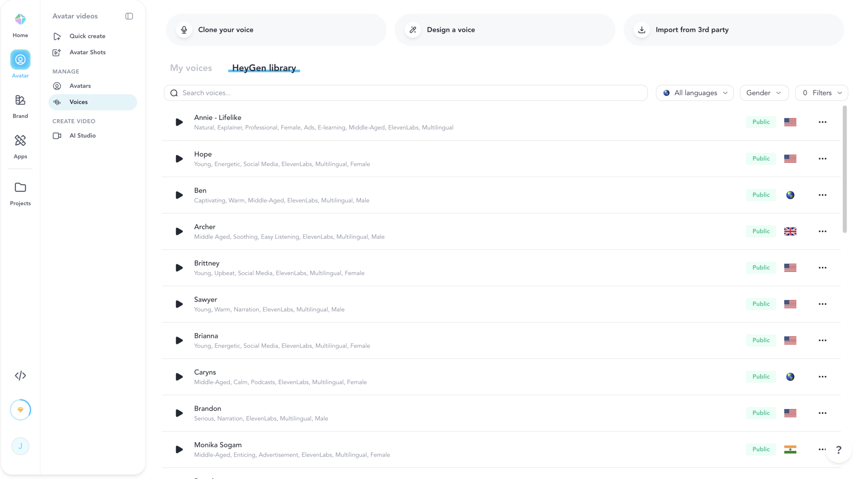Open the HeyGen Home page

coord(20,25)
